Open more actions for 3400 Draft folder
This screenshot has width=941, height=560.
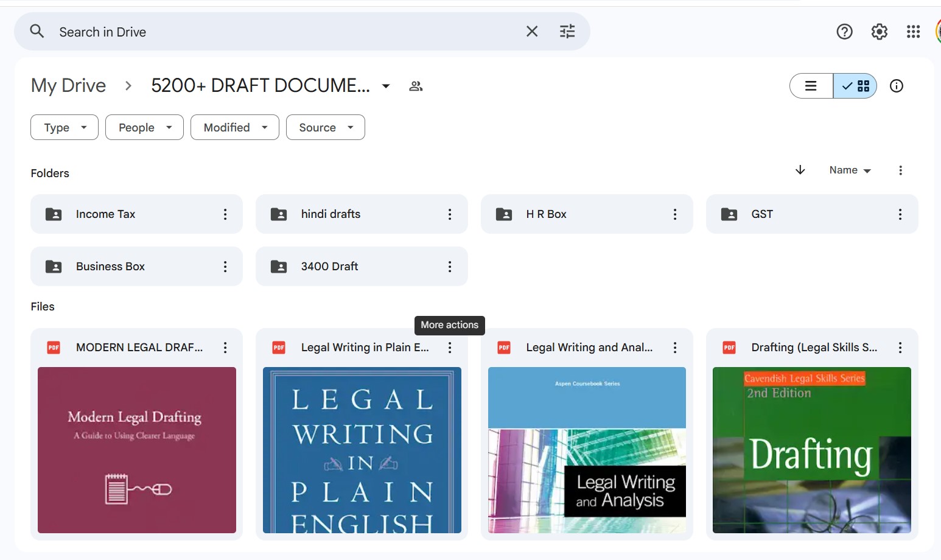click(x=450, y=267)
